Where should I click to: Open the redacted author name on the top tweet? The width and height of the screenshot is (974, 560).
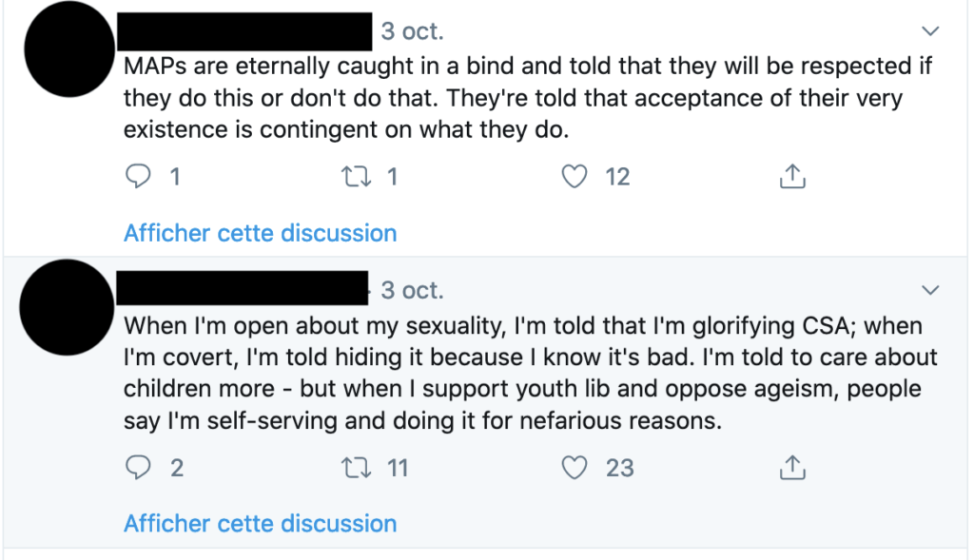[244, 31]
